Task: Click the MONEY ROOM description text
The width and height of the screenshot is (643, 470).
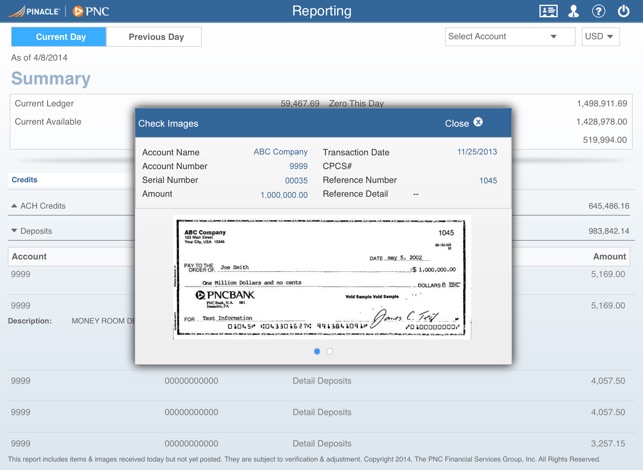Action: 103,321
